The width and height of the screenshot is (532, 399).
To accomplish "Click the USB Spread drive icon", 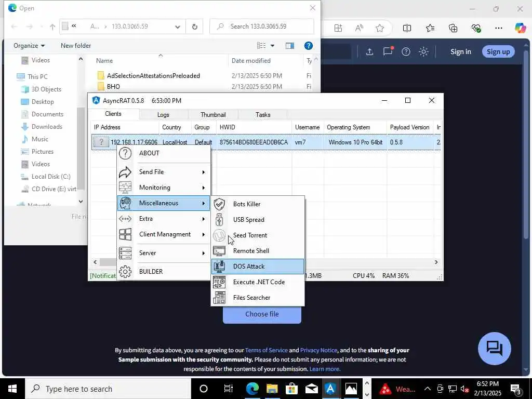I will tap(219, 220).
